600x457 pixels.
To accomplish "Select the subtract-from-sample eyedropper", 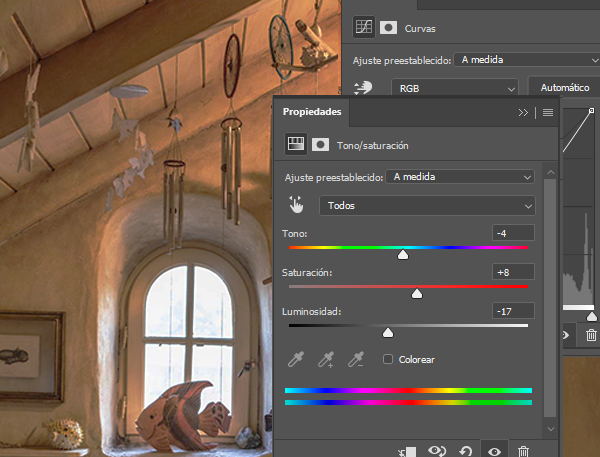I will pyautogui.click(x=355, y=359).
